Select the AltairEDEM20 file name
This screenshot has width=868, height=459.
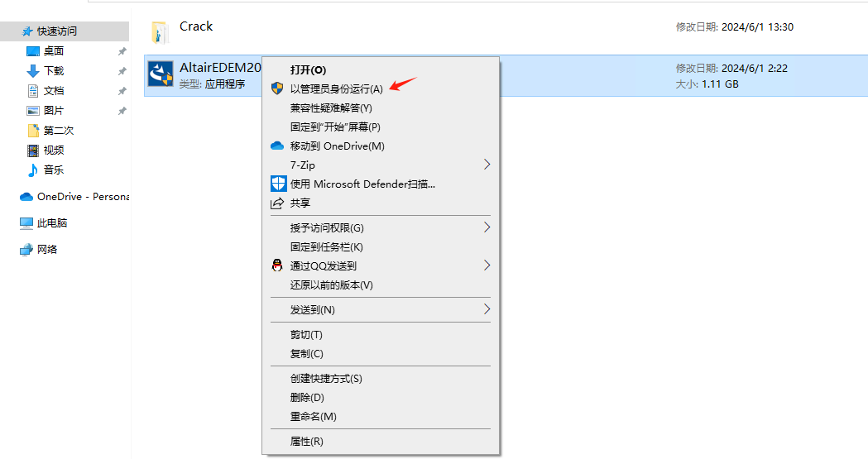coord(220,68)
